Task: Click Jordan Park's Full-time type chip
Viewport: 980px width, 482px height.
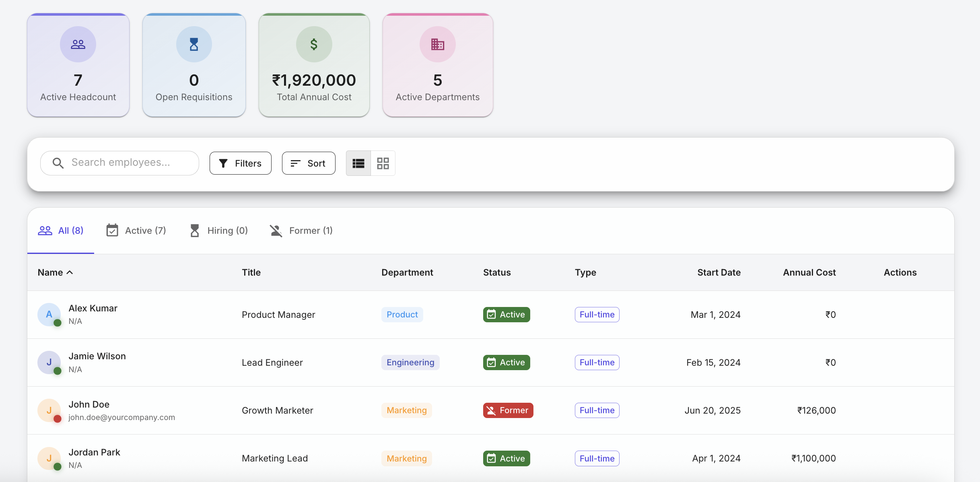Action: 597,458
